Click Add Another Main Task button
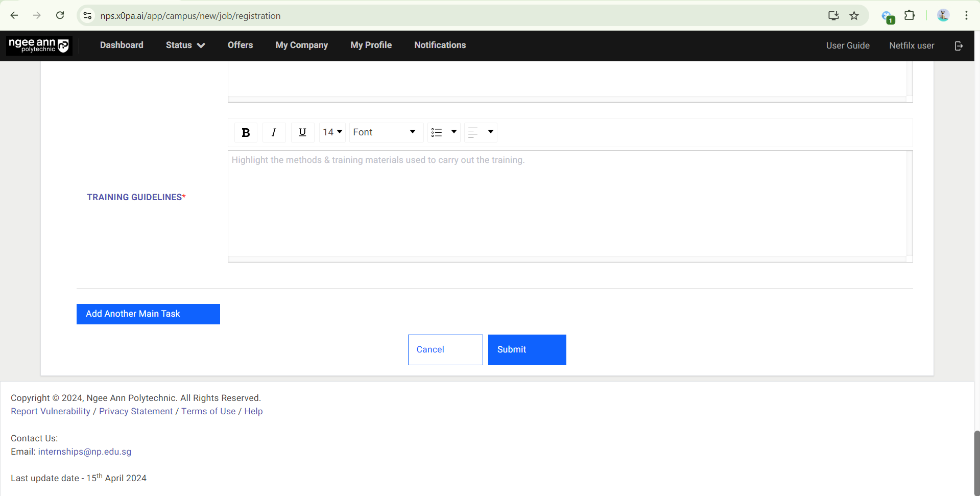This screenshot has width=980, height=496. (148, 314)
